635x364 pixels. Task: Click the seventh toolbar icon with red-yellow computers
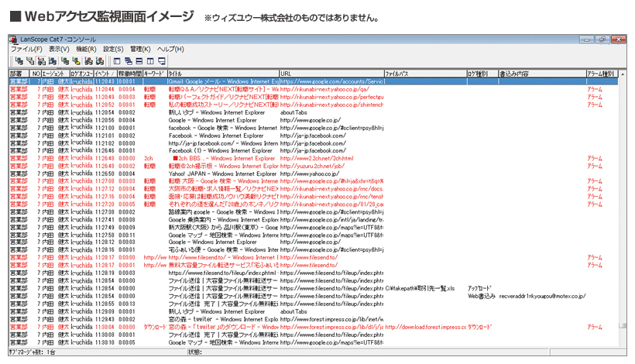tap(88, 61)
